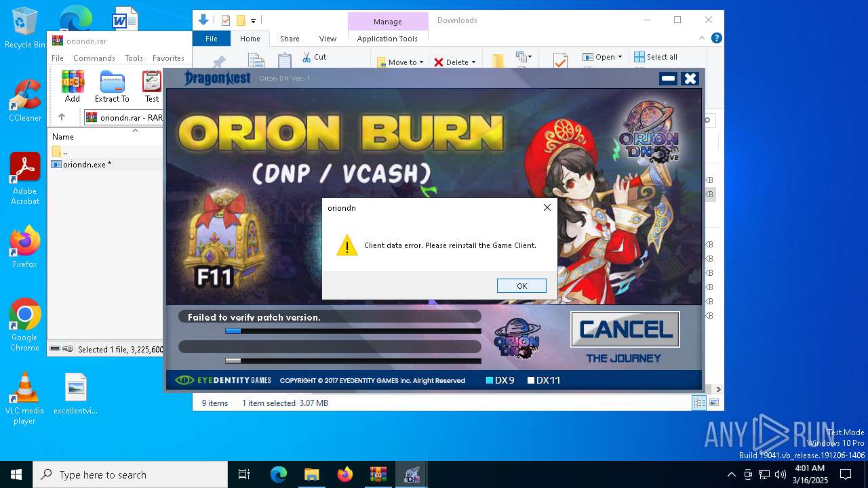Switch Explorer to Large icons view
The image size is (868, 488).
pyautogui.click(x=713, y=403)
